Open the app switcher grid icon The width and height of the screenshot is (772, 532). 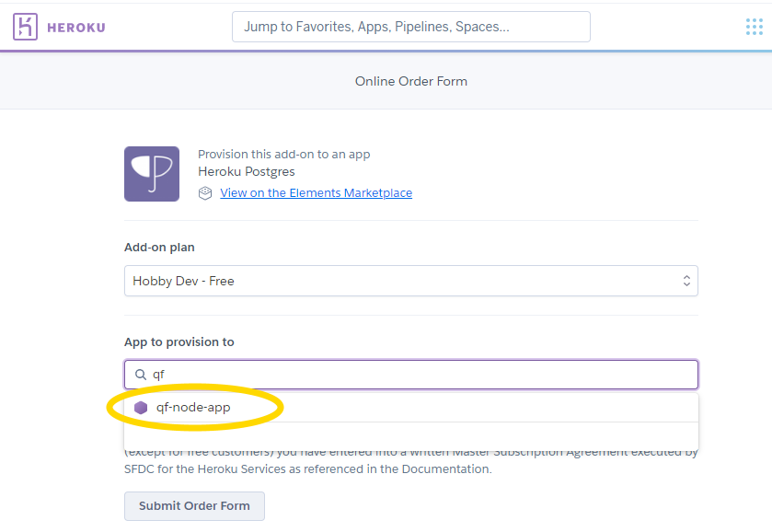point(755,27)
